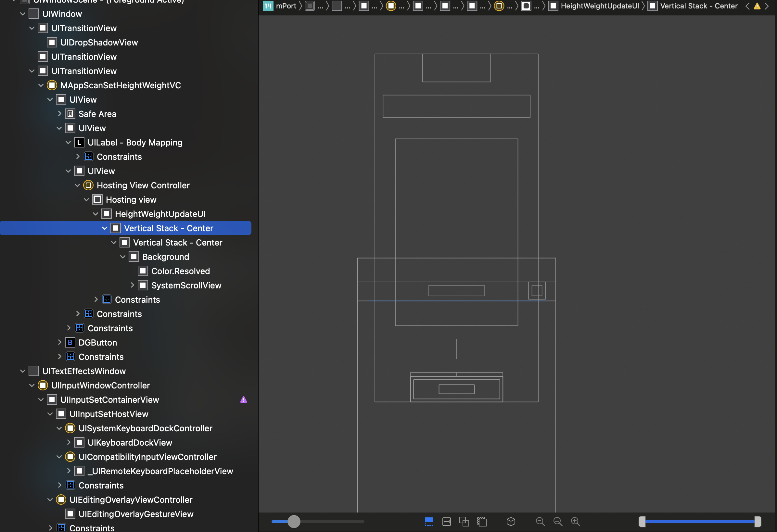
Task: Switch to 3D orient cube view
Action: (x=511, y=521)
